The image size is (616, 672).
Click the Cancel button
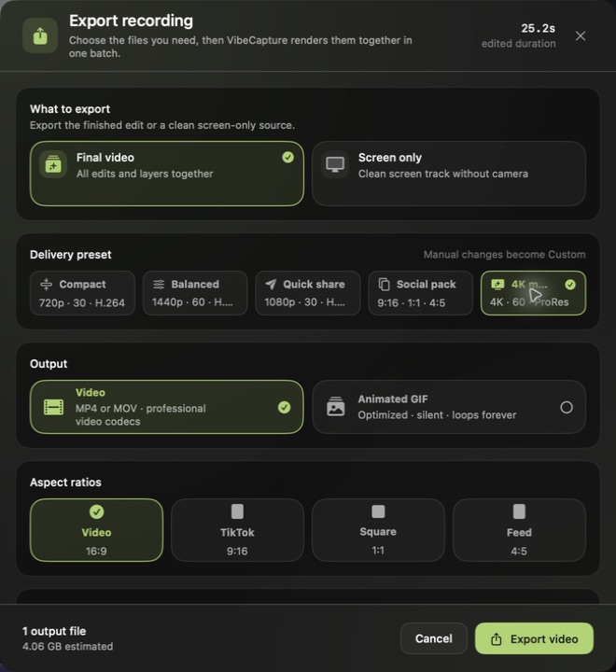(433, 638)
